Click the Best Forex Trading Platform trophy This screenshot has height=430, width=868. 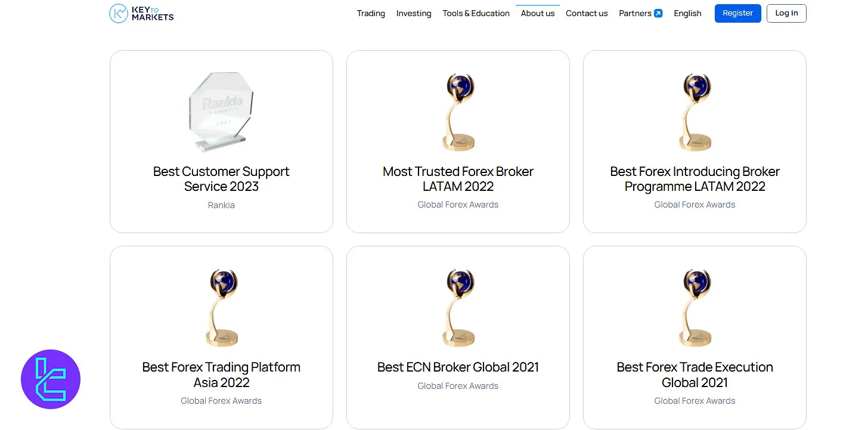221,308
